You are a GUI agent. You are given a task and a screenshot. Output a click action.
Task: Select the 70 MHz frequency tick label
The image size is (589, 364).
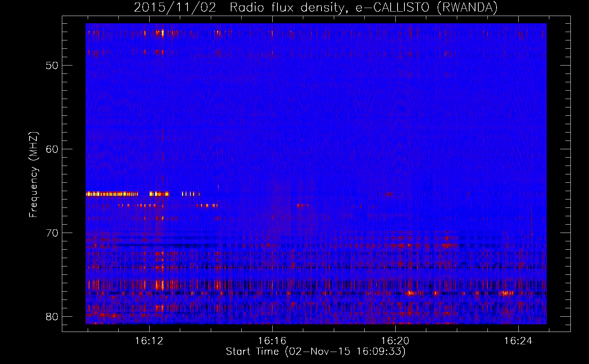pos(52,233)
